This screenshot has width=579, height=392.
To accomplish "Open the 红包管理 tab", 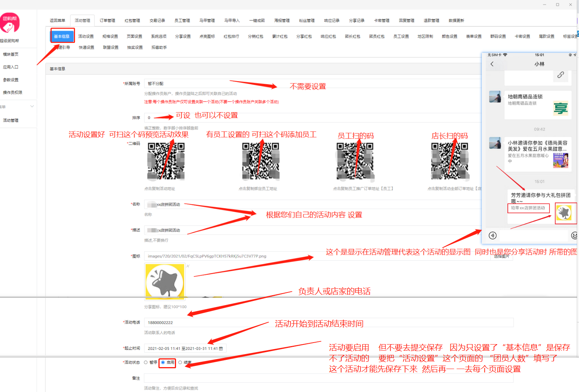I will coord(132,21).
